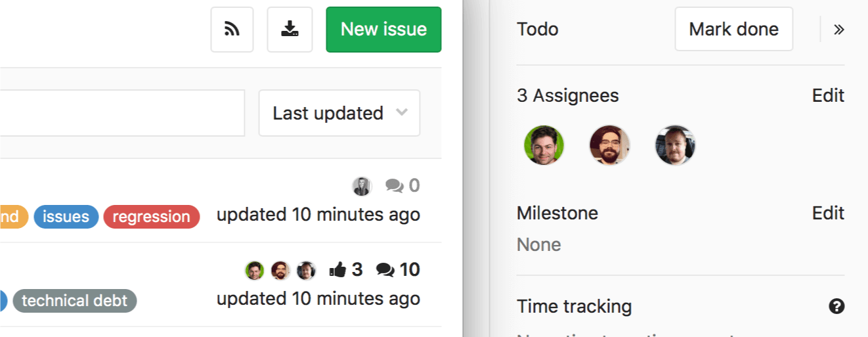Click the first assignee avatar in sidebar
This screenshot has height=337, width=868.
coord(544,145)
